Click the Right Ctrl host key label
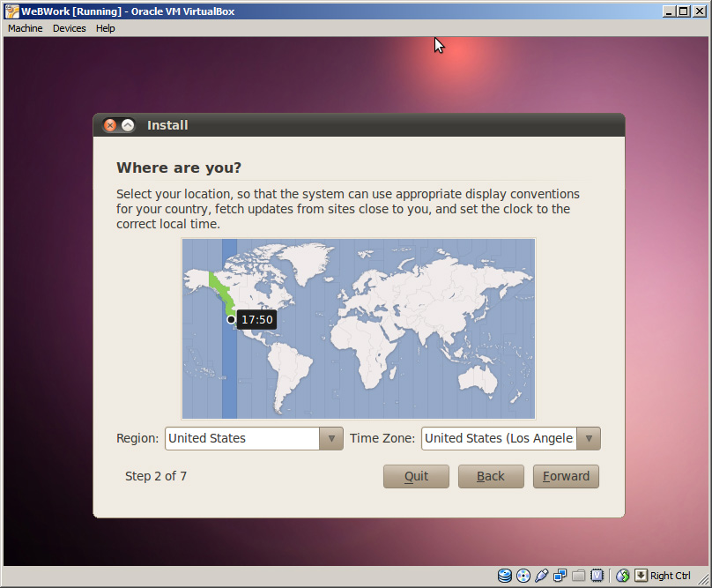Screen dimensions: 712x588 click(x=671, y=576)
